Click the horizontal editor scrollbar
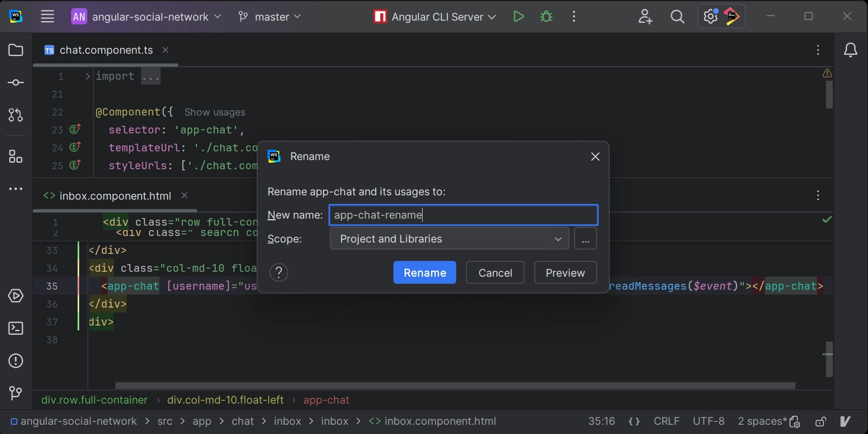868x434 pixels. click(455, 386)
